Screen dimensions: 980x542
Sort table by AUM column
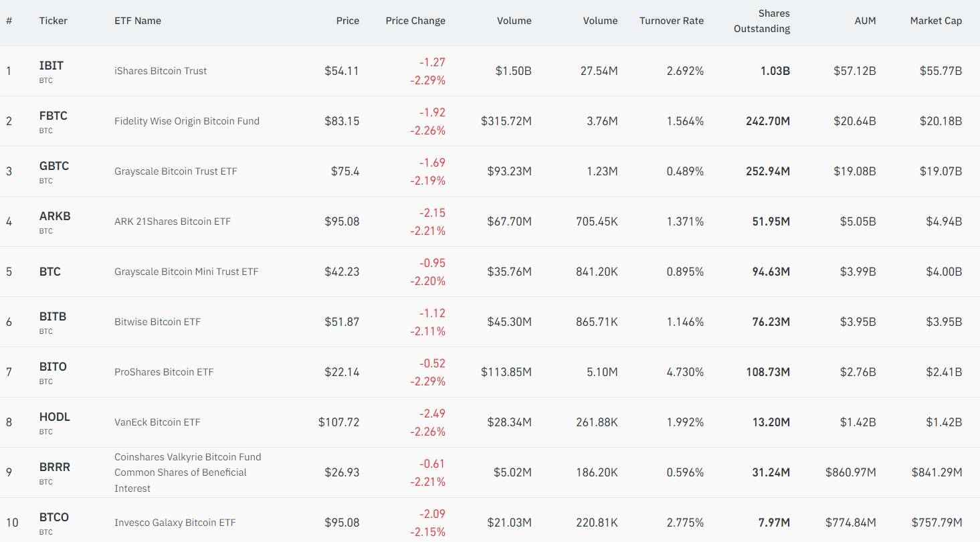(x=865, y=21)
